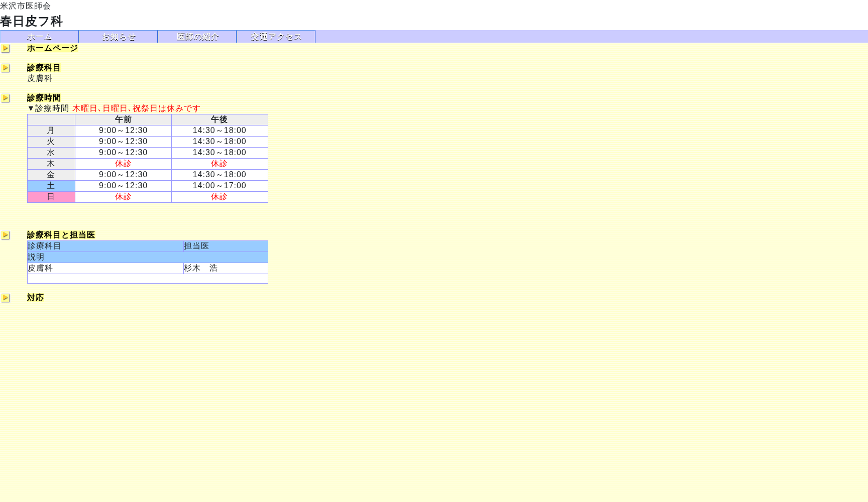Open the ホーム navigation tab
The width and height of the screenshot is (868, 502).
[x=39, y=37]
